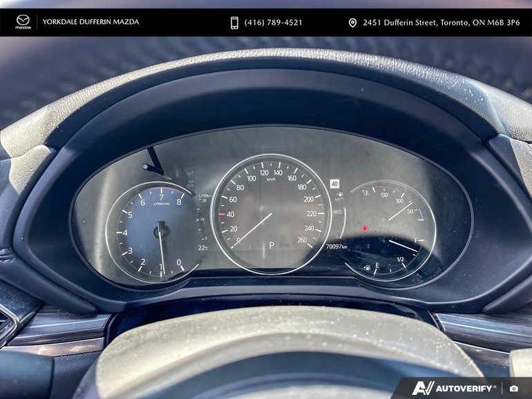Click the phone icon beside the number
This screenshot has width=532, height=399.
pos(234,23)
